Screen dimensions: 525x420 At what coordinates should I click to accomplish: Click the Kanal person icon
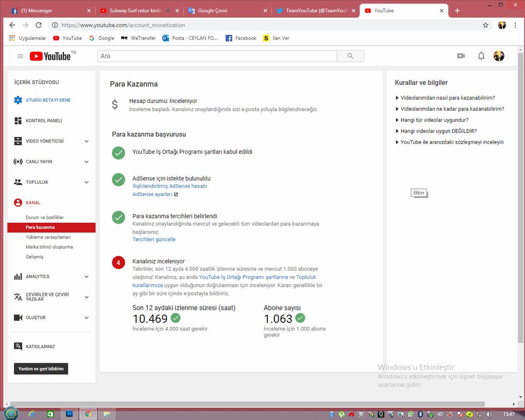(x=18, y=203)
